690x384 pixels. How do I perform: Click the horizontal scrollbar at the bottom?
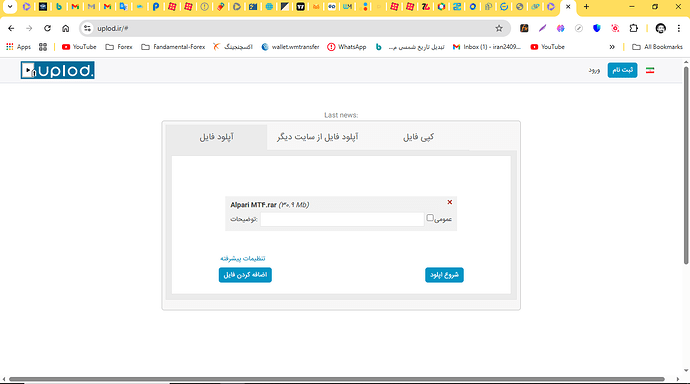(337, 379)
